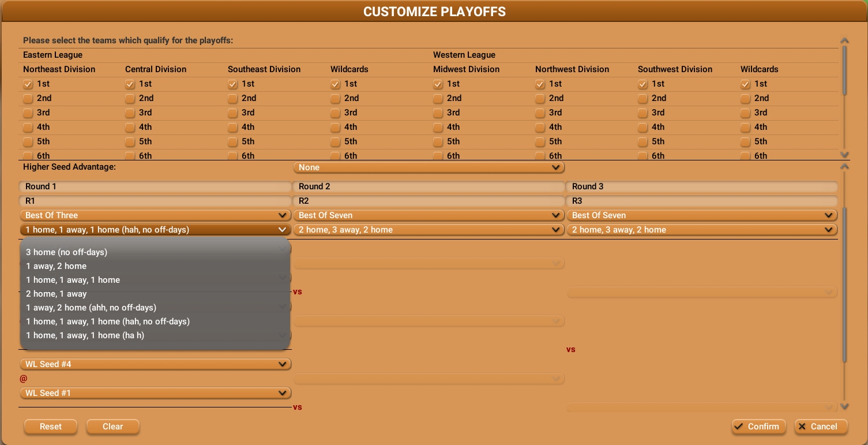
Task: Pick '1 away, 2 home' format option
Action: coord(57,266)
